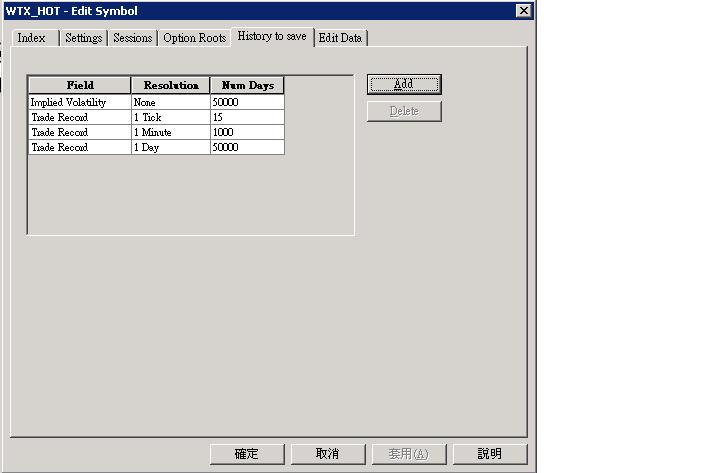Go to the Sessions tab

[x=132, y=38]
